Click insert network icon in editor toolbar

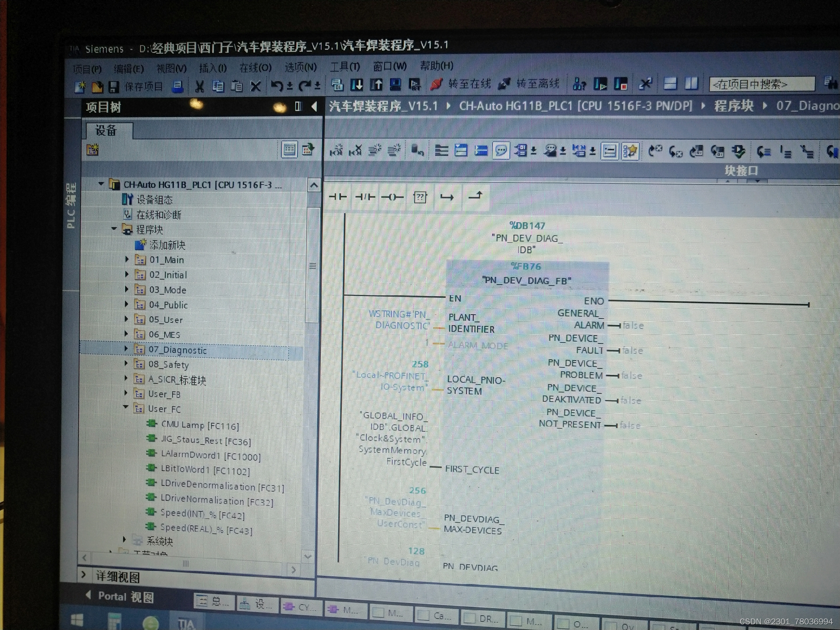336,150
